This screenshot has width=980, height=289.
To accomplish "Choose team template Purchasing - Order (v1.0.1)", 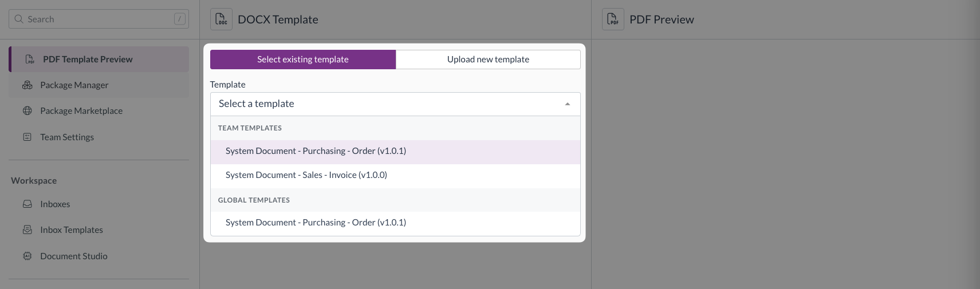I will pyautogui.click(x=316, y=152).
